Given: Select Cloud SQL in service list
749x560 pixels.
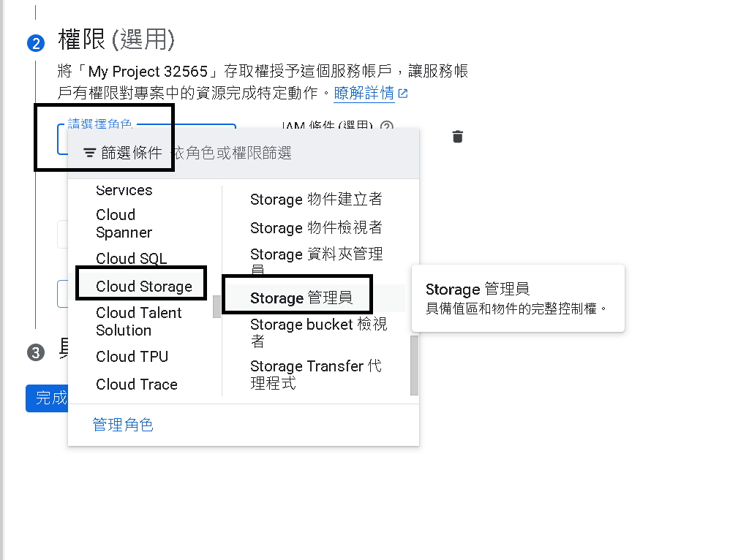Looking at the screenshot, I should point(132,258).
